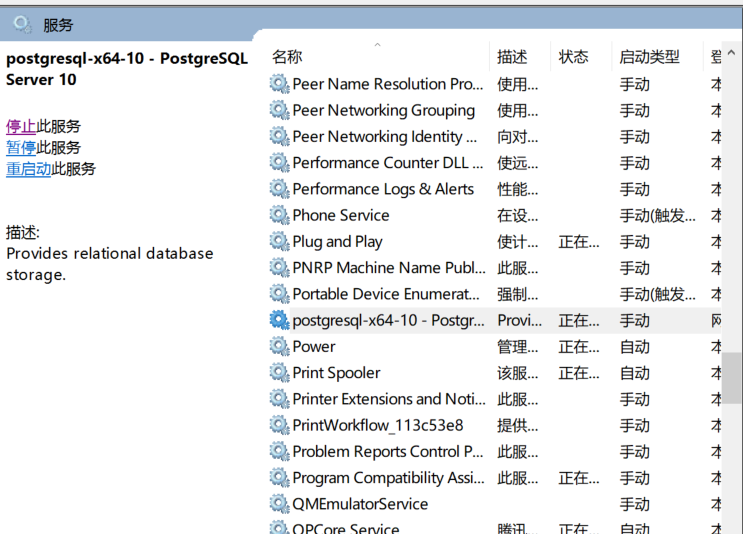Select the Plug and Play service name
743x534 pixels.
(x=337, y=242)
